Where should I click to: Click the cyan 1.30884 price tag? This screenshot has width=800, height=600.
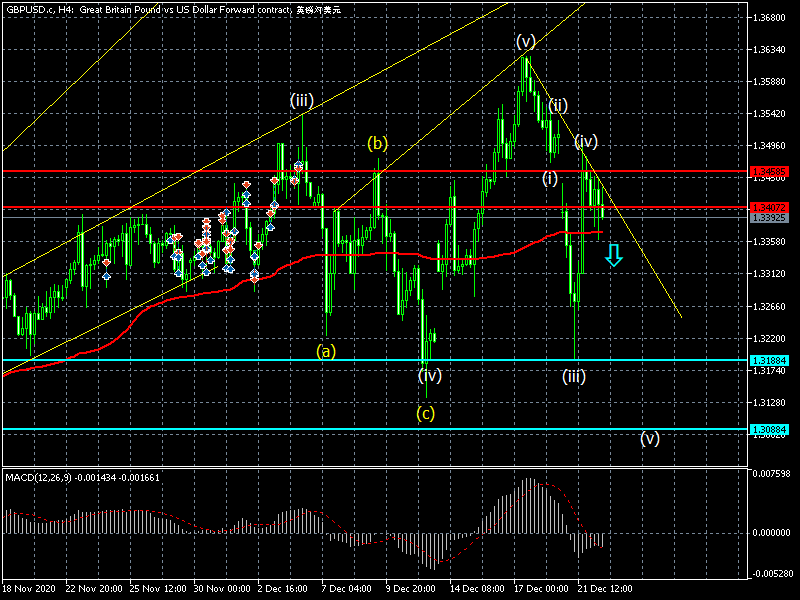click(769, 430)
